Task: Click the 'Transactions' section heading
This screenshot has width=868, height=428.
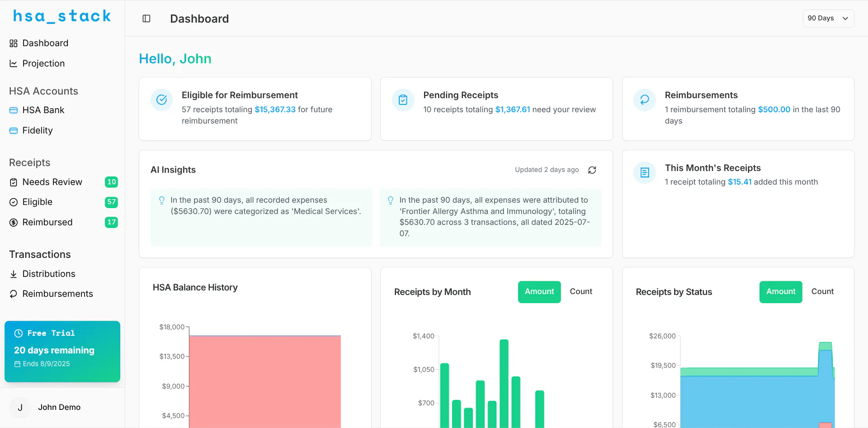Action: (x=40, y=255)
